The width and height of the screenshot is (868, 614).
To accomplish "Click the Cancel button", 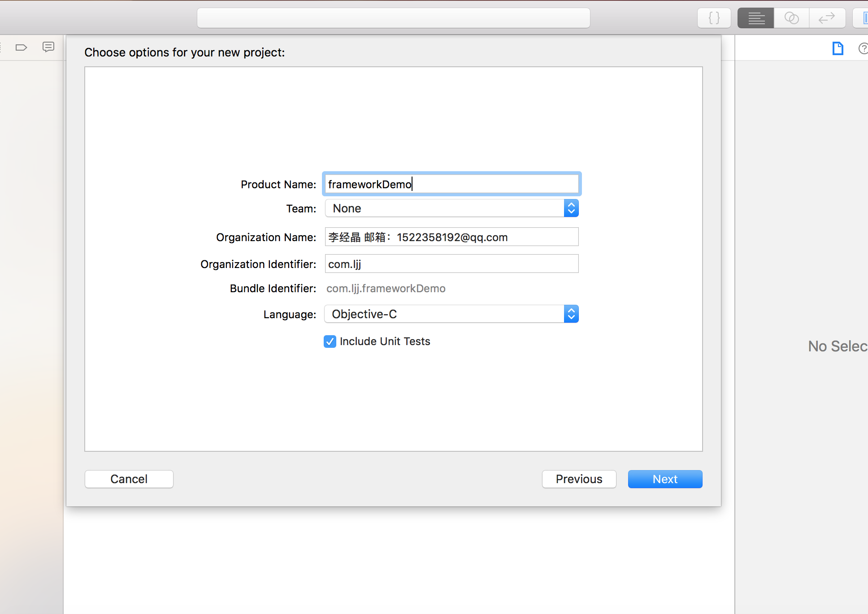I will click(129, 479).
